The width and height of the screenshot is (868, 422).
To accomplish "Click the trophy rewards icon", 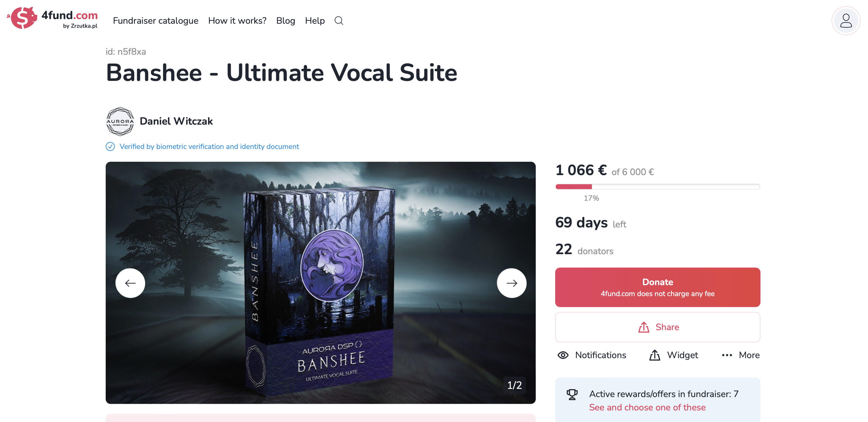I will [572, 394].
